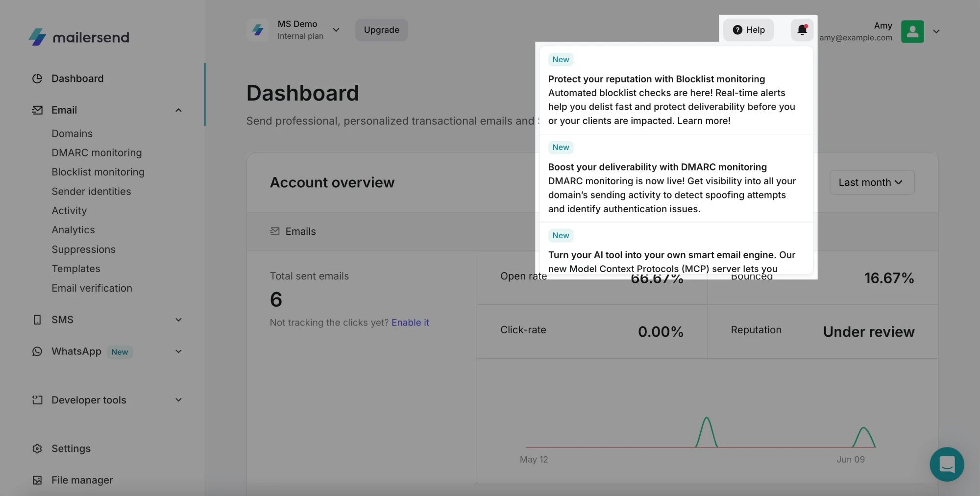
Task: Click the 16.67% bounced value
Action: pos(889,278)
